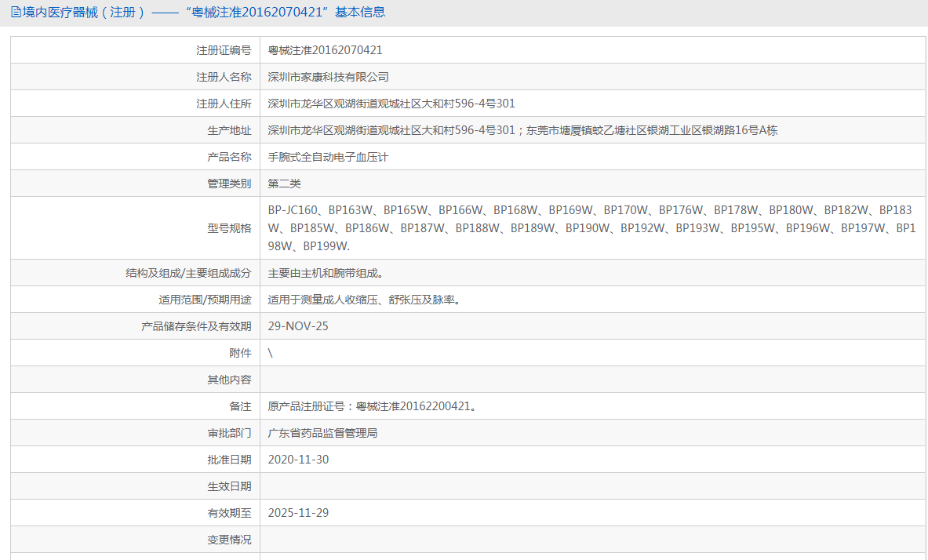This screenshot has width=928, height=560.
Task: Select the 产品名称 label
Action: click(229, 157)
